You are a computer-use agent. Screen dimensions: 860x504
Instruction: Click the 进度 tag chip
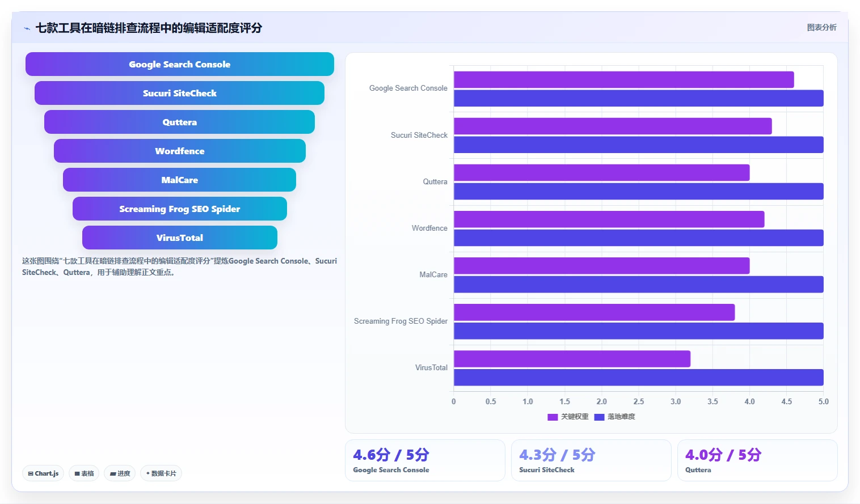[x=120, y=473]
